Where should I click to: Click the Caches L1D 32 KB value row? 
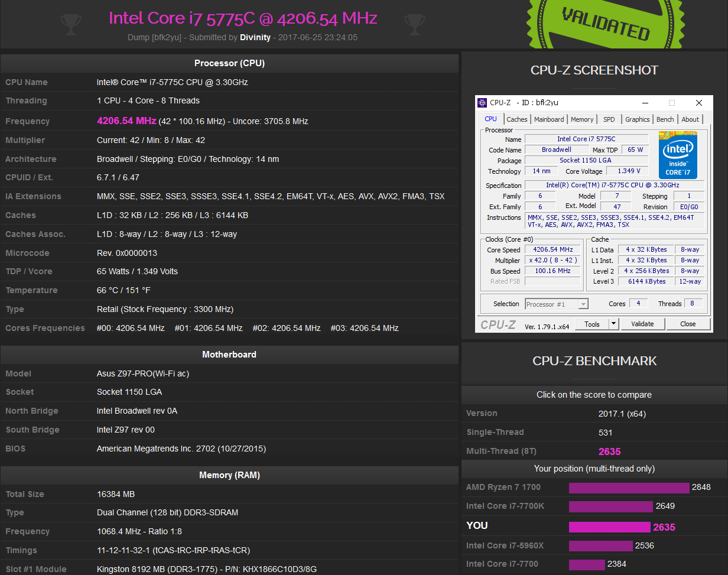click(173, 215)
